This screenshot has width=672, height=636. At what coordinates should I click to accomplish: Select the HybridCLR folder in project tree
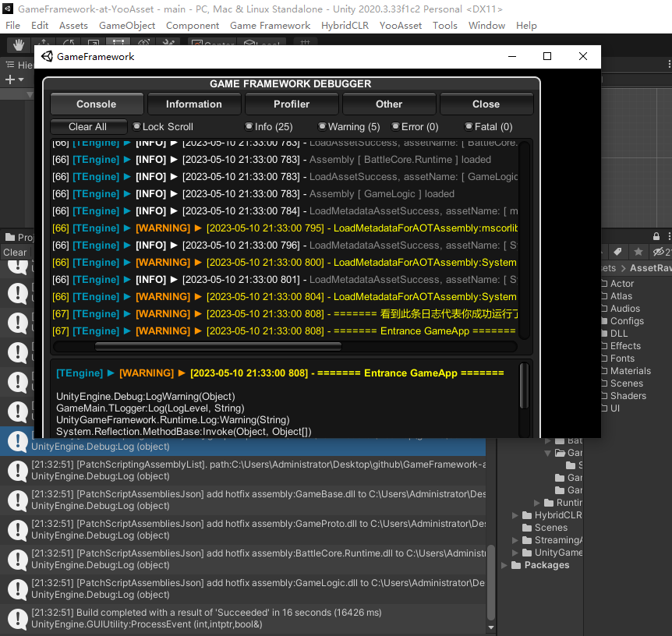pyautogui.click(x=552, y=515)
